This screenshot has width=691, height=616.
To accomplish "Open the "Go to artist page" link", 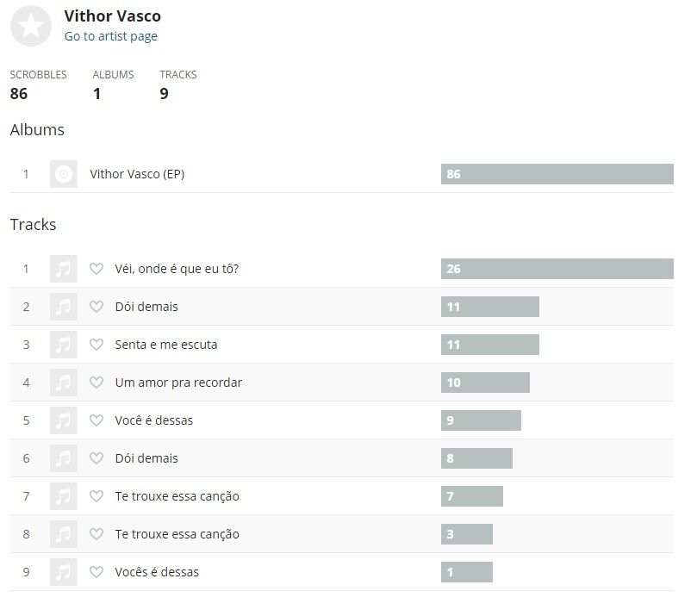I will coord(110,36).
